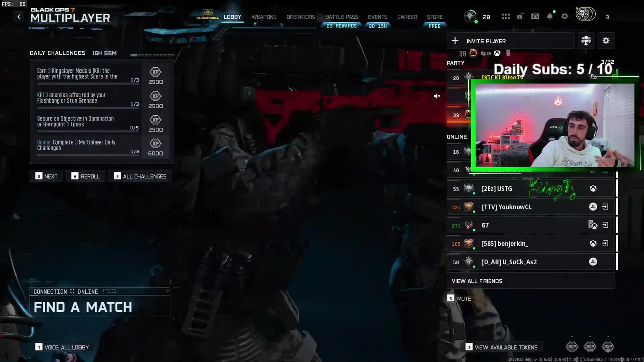Click join icon on benjerkin_ row
This screenshot has height=362, width=644.
(x=605, y=243)
